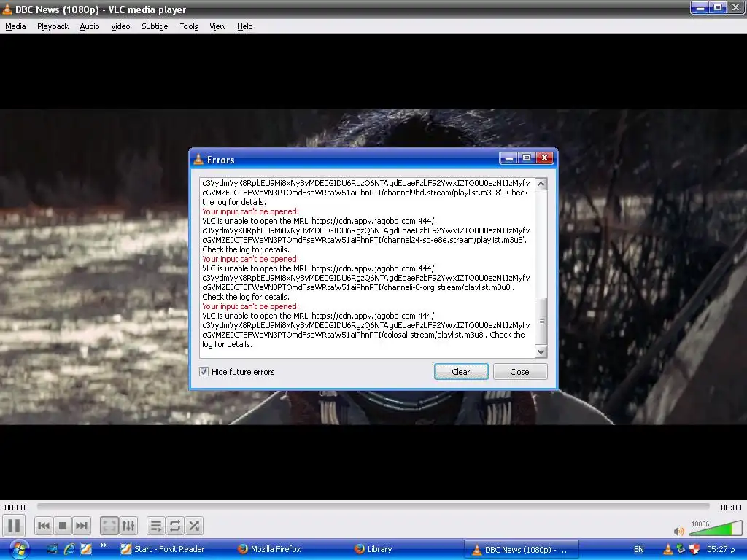Click remaining time label at right
This screenshot has height=560, width=747.
coord(731,507)
